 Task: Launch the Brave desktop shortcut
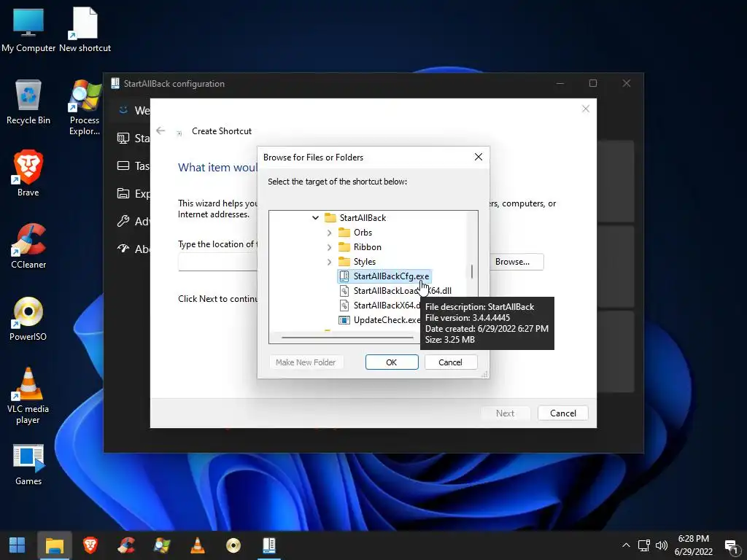click(28, 174)
